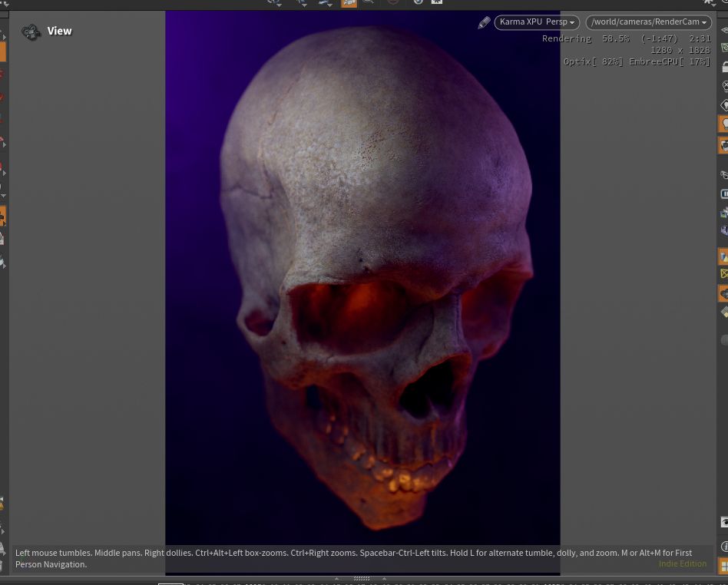Click the pause render icon in right toolbar
Image resolution: width=728 pixels, height=585 pixels.
point(724,194)
